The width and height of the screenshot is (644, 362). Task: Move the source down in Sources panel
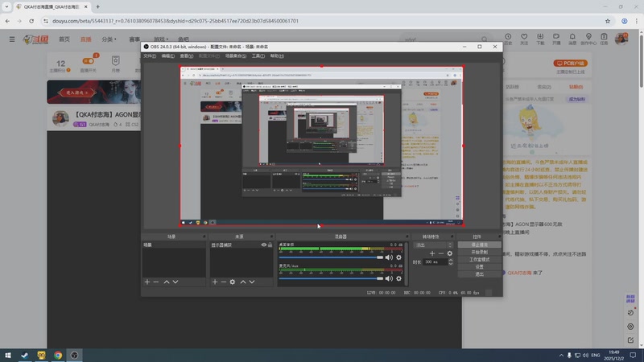252,282
